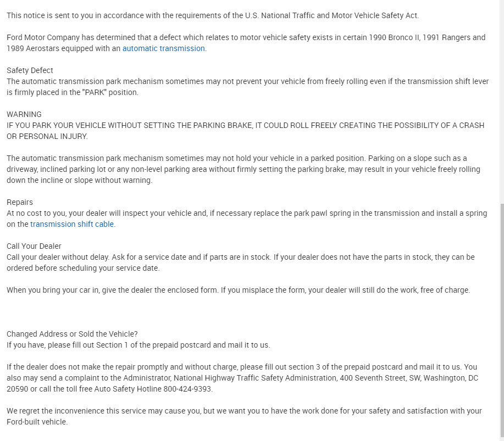Click the 'At no cost to you' repair sentence
Viewport: 504px width, 441px height.
point(246,213)
